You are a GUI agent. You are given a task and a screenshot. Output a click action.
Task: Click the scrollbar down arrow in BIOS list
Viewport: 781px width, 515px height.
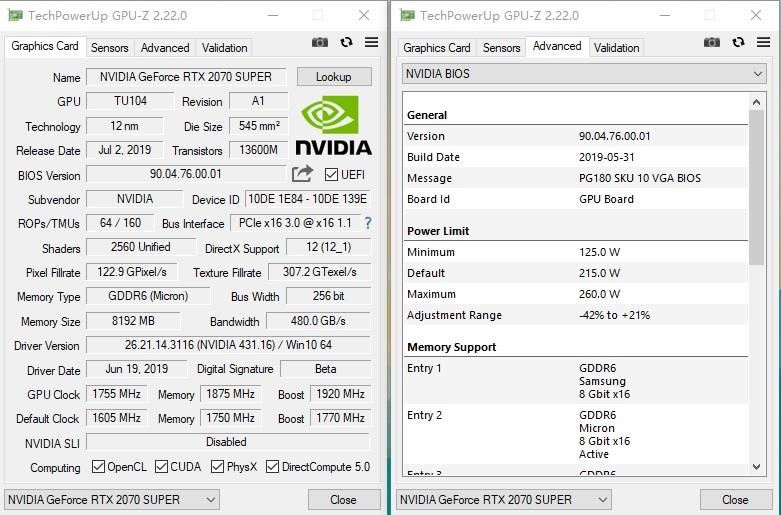click(x=757, y=467)
